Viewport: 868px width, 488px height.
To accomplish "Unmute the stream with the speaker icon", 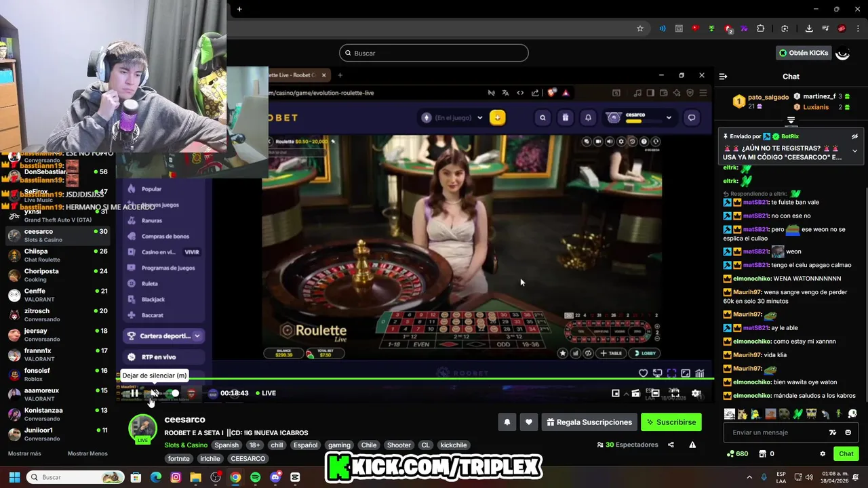I will [x=155, y=393].
